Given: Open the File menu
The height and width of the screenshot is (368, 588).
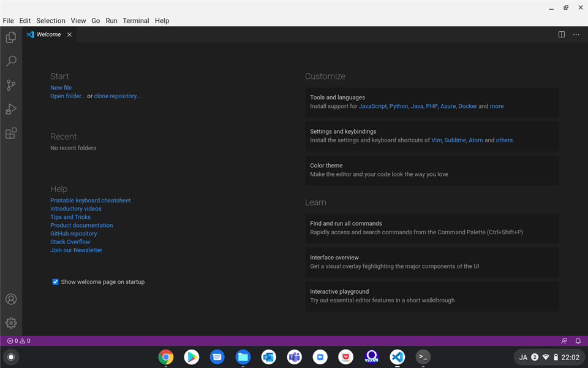Looking at the screenshot, I should [x=8, y=21].
